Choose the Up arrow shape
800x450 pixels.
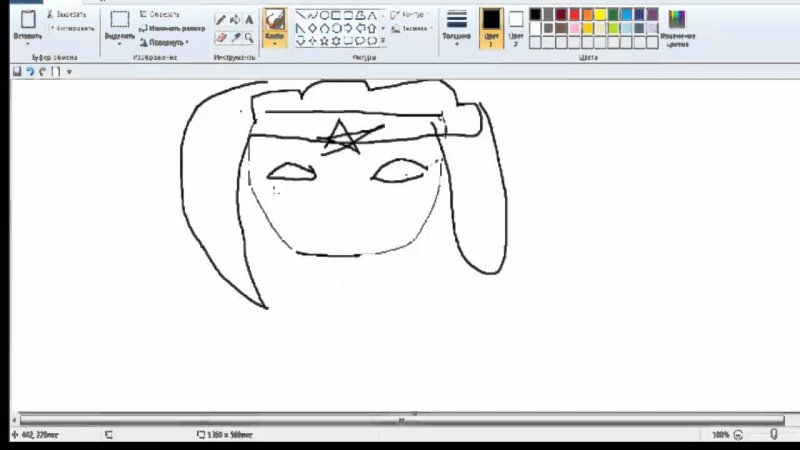372,28
